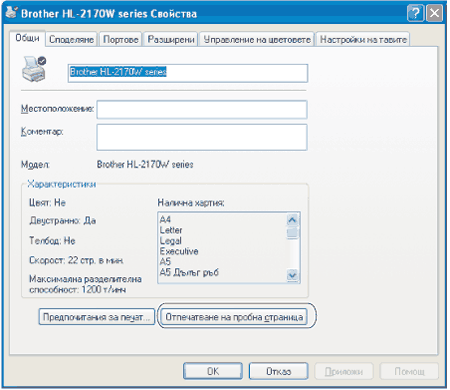450x390 pixels.
Task: Open the Настройки на тавите tab
Action: coord(363,40)
